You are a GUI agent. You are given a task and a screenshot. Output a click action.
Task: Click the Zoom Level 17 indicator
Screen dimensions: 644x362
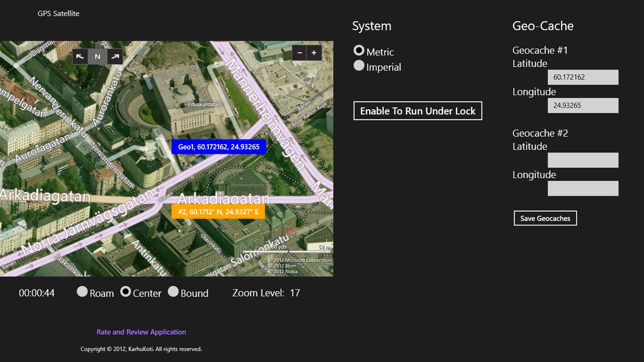[x=266, y=293]
